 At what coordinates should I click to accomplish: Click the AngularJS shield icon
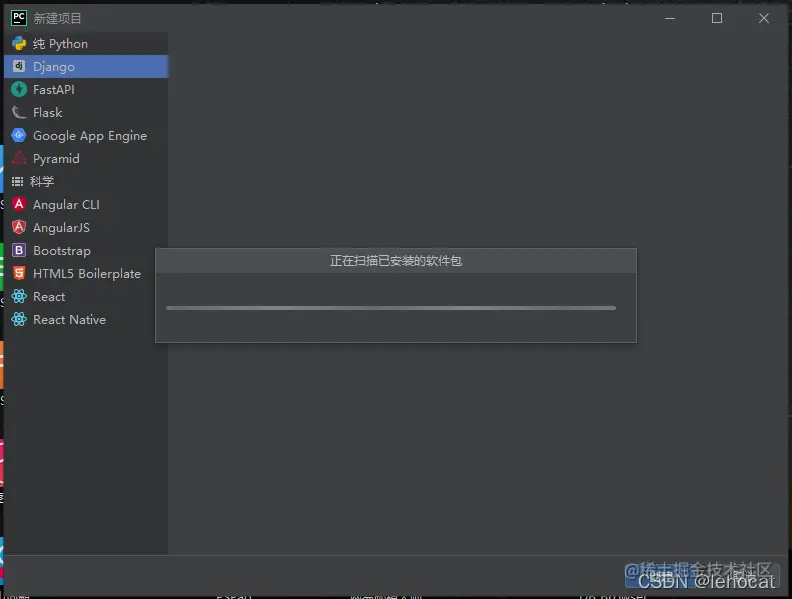click(x=19, y=227)
